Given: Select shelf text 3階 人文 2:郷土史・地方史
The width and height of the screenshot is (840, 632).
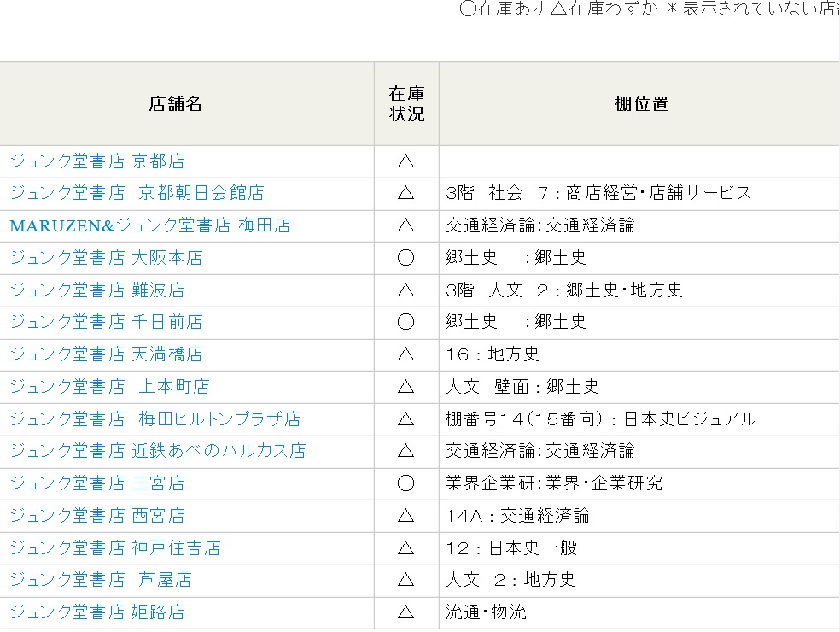Looking at the screenshot, I should (564, 290).
